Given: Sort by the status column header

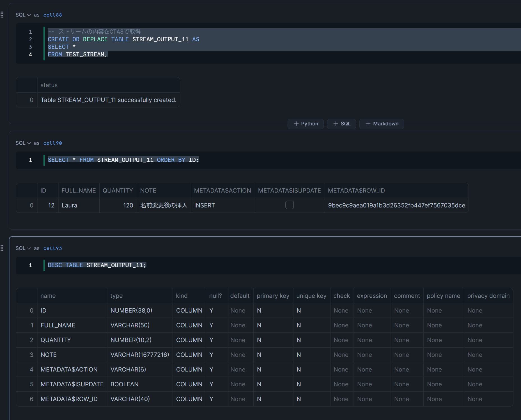Looking at the screenshot, I should 108,85.
